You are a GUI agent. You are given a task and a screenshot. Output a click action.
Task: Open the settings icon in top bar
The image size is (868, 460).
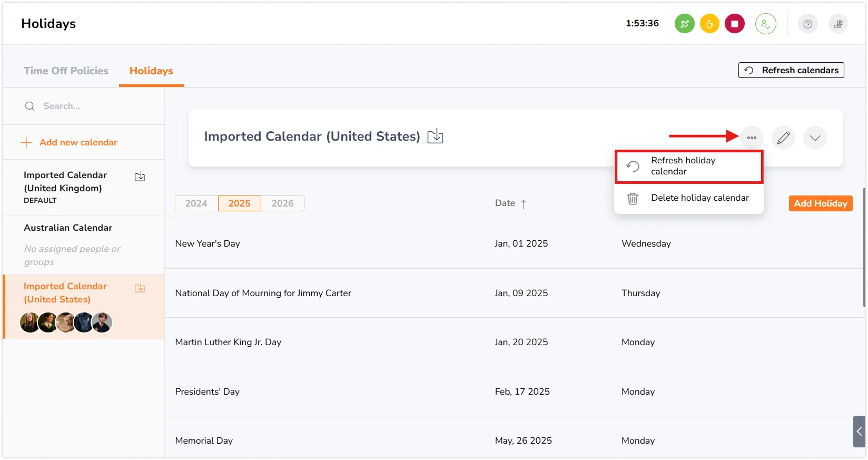pyautogui.click(x=838, y=24)
